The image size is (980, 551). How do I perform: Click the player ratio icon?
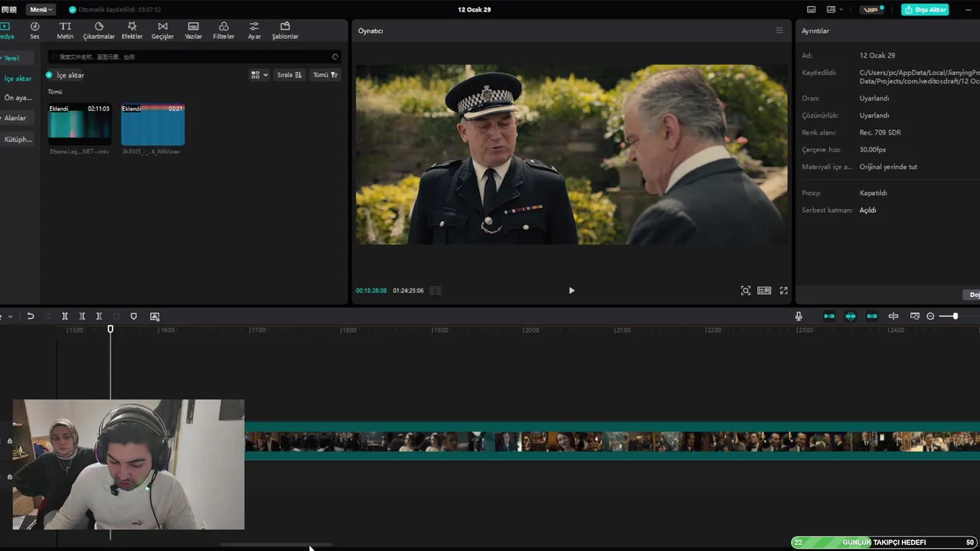point(764,291)
